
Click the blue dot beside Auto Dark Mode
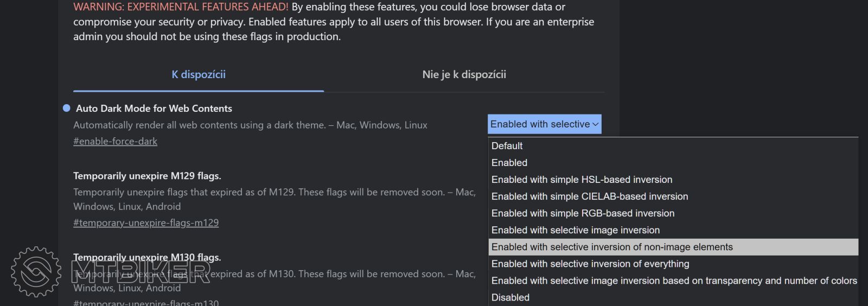pyautogui.click(x=66, y=108)
